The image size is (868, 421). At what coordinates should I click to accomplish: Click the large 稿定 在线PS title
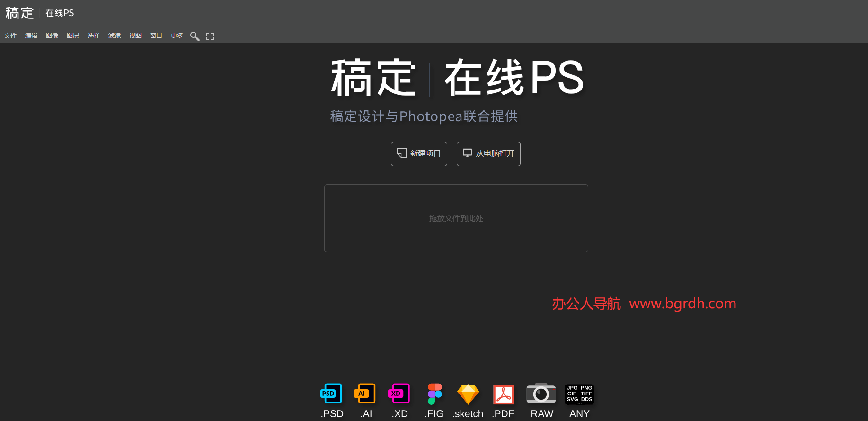[x=457, y=78]
